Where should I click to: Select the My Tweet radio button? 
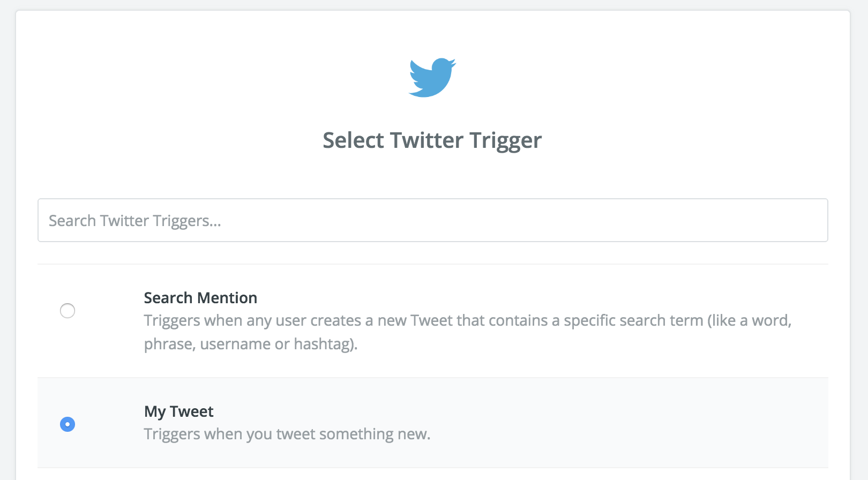point(68,424)
